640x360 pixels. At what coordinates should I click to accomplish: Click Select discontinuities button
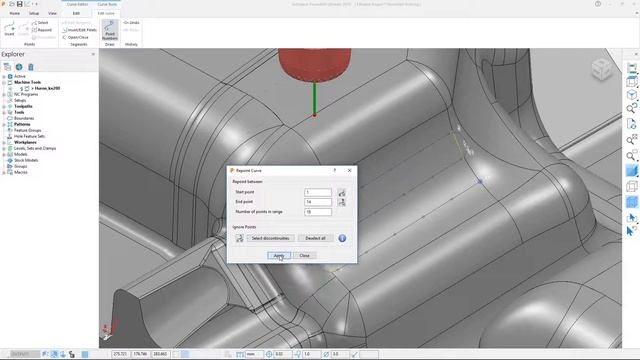(270, 238)
